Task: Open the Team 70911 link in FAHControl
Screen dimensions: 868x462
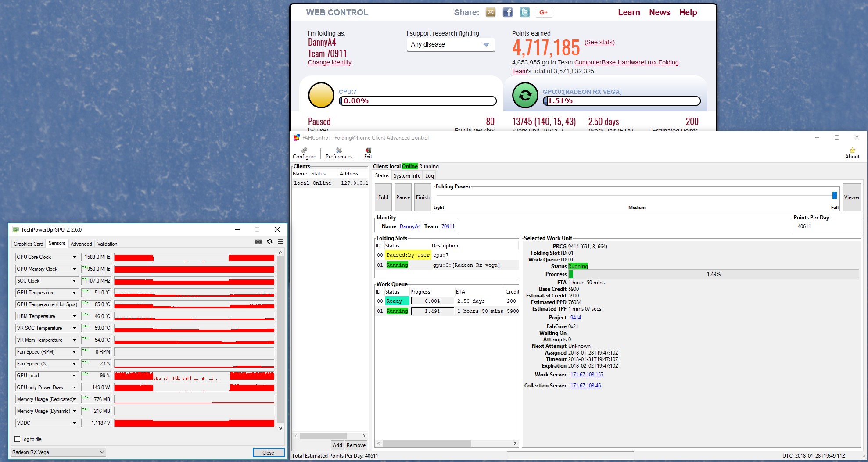Action: coord(448,226)
